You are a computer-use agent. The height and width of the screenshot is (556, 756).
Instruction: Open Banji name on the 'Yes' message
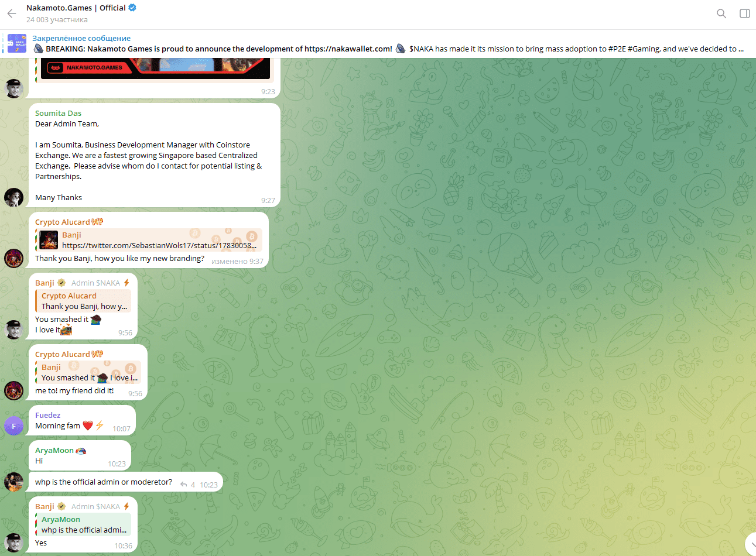pos(45,506)
